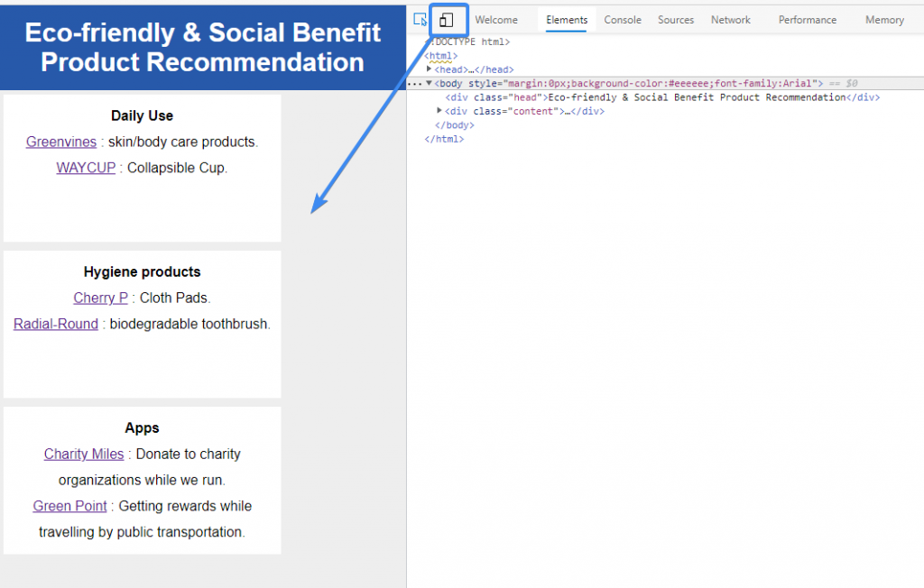Click the 'biodegradable toothbrush.' text
924x588 pixels.
pos(190,324)
